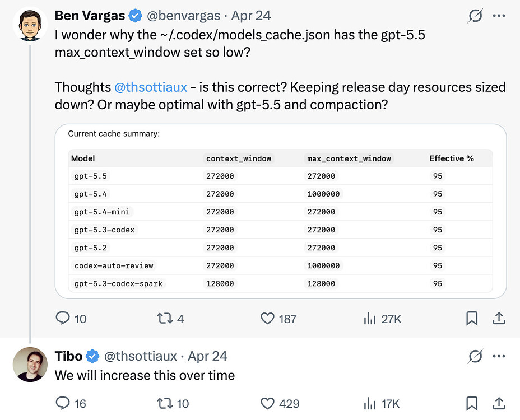The width and height of the screenshot is (520, 420).
Task: Open more options on Tibo's reply
Action: [499, 356]
